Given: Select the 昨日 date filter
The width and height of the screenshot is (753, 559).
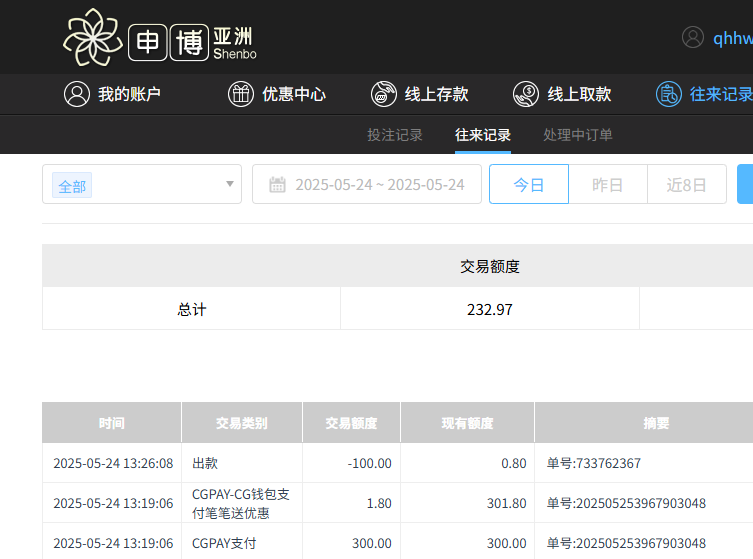Looking at the screenshot, I should pos(607,185).
